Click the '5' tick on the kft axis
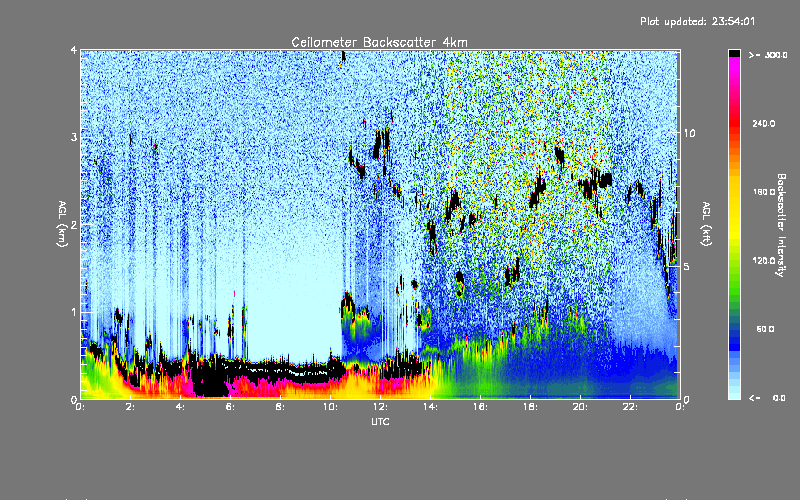Screen dimensions: 800x500 [x=687, y=266]
